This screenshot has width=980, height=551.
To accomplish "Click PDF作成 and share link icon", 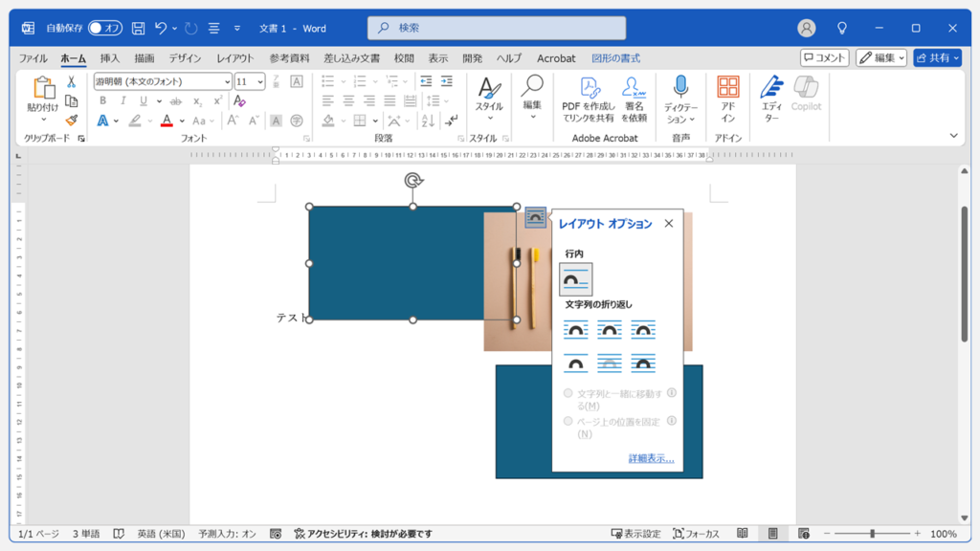I will [588, 99].
